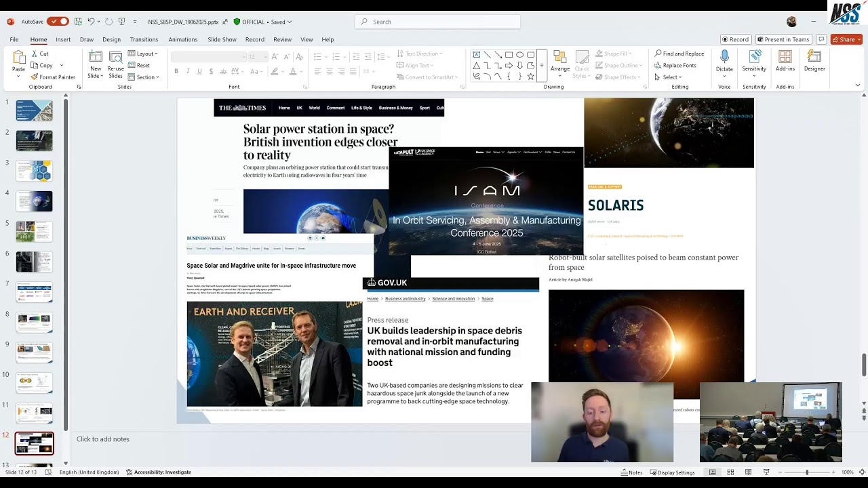Click the text highlight color button
This screenshot has height=488, width=868.
point(275,71)
